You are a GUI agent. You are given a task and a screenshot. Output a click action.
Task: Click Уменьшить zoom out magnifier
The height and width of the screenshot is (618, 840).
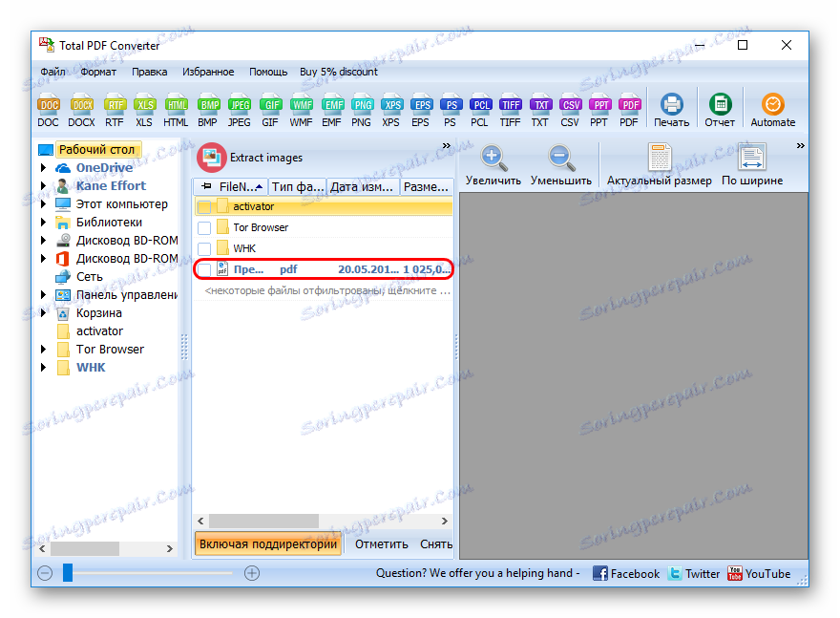point(561,165)
